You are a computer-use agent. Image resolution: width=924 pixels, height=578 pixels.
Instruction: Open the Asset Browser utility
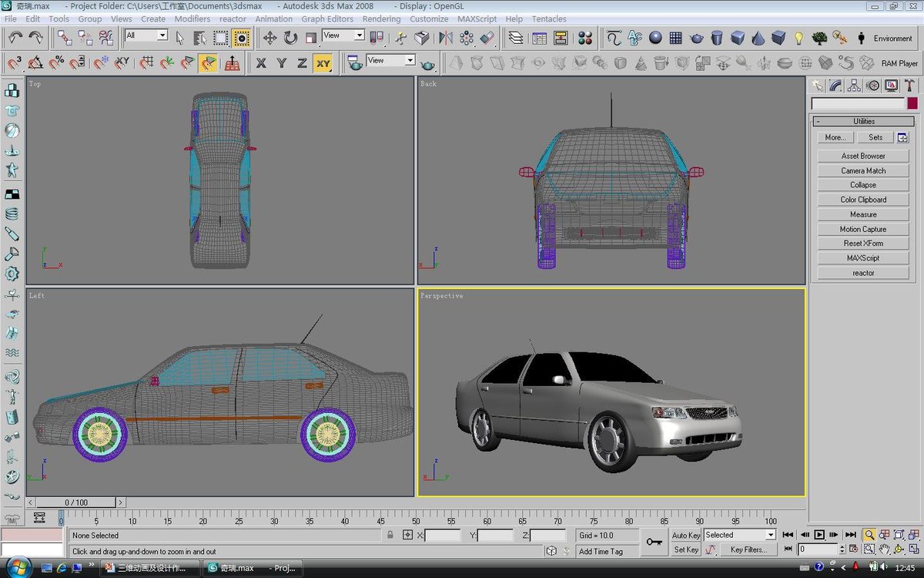862,155
